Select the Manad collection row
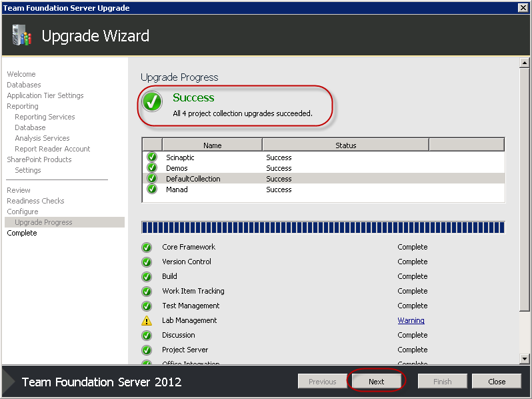 click(323, 189)
